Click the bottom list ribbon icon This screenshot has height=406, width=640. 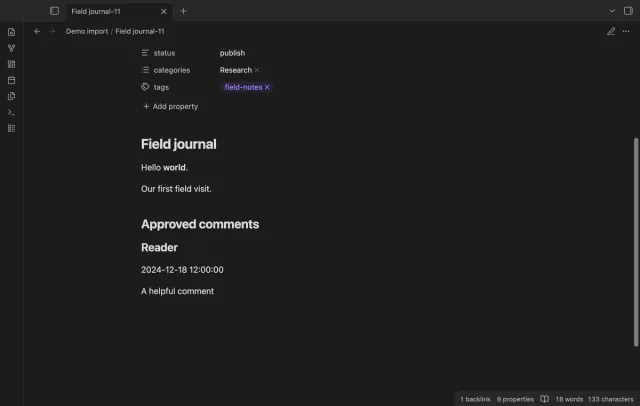(11, 129)
